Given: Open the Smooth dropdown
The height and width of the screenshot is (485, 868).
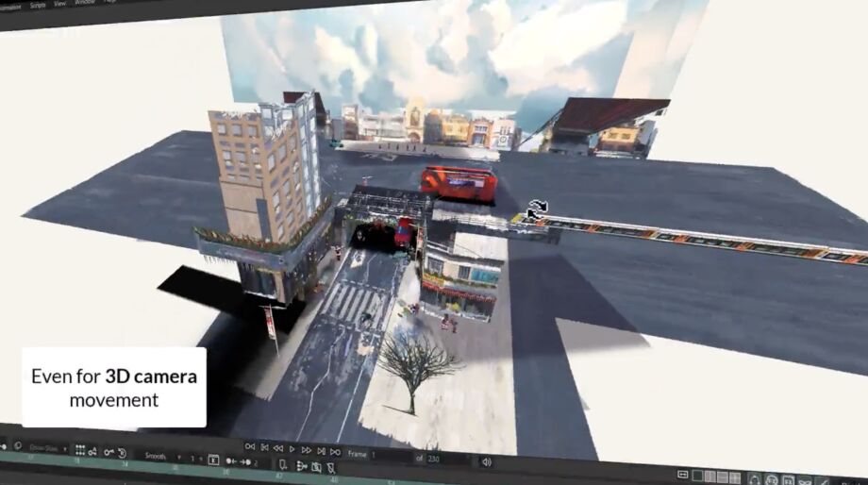Looking at the screenshot, I should (162, 456).
